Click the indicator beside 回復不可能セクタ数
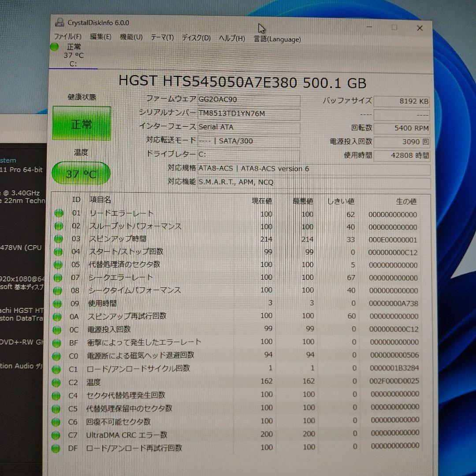 click(x=56, y=421)
